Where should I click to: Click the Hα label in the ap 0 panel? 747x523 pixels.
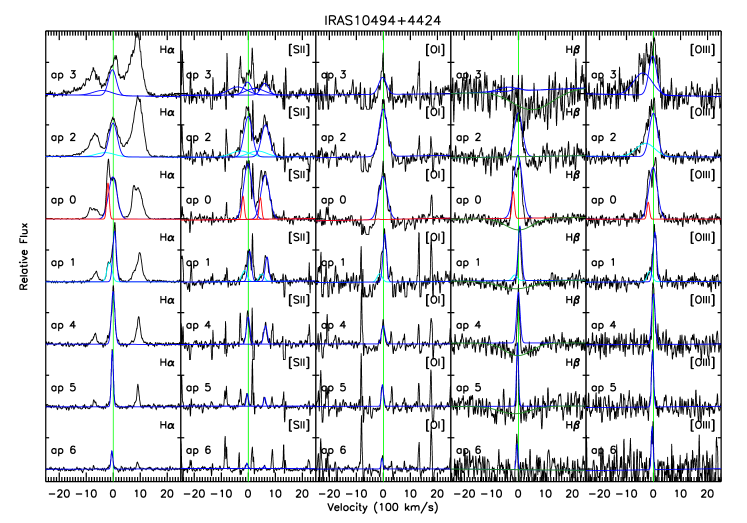click(x=167, y=175)
